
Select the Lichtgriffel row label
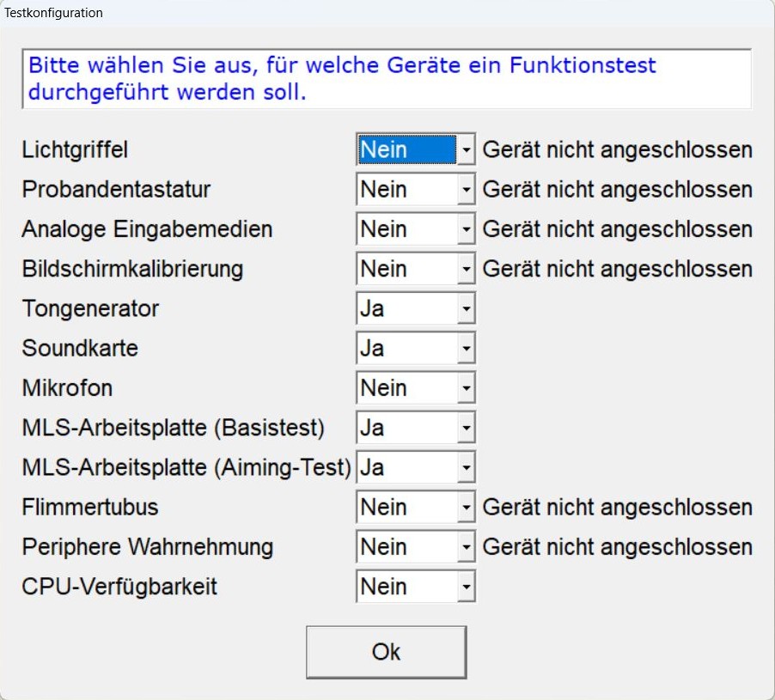click(75, 149)
